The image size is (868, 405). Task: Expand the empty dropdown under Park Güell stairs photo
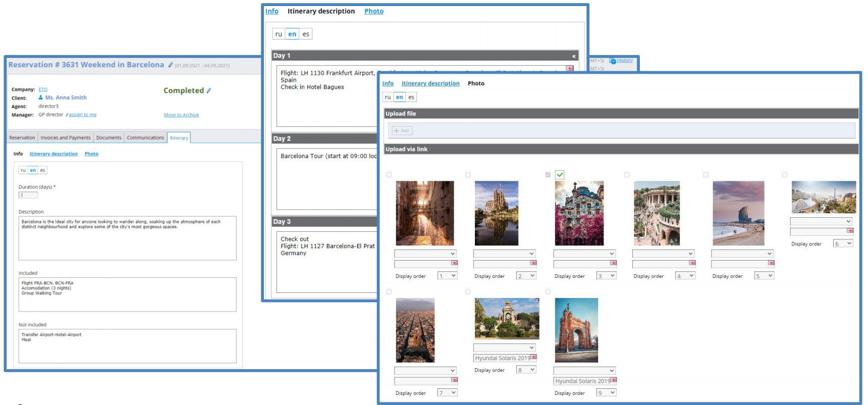(663, 254)
